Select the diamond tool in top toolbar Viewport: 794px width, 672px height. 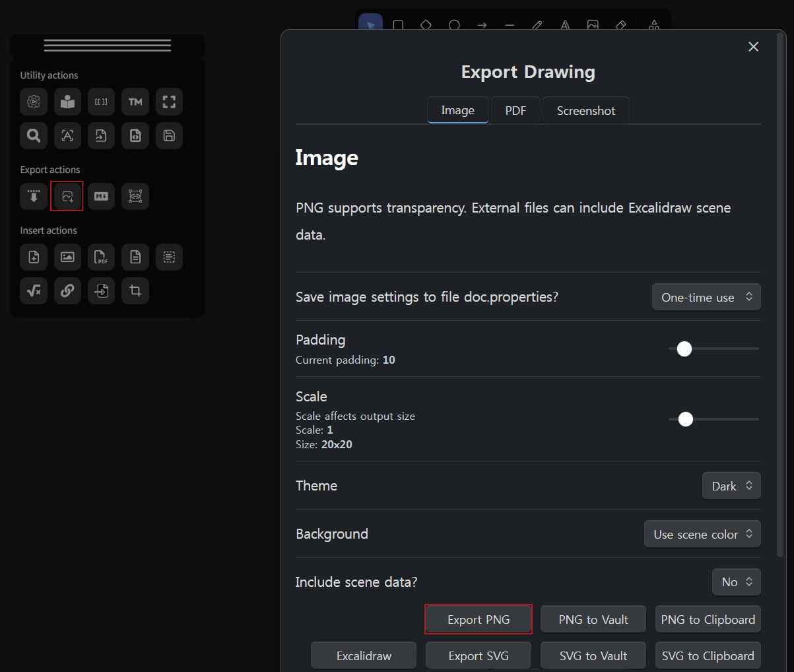pos(426,25)
